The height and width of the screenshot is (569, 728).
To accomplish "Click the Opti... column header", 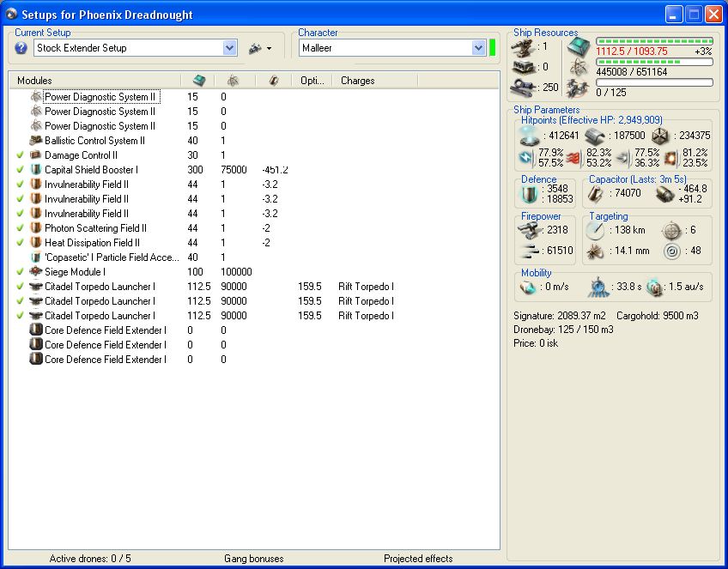I will click(x=311, y=81).
